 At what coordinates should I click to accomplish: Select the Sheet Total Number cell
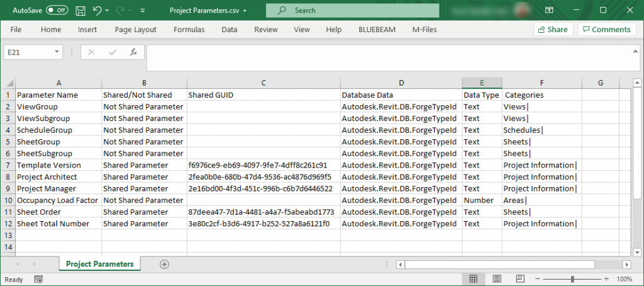[58, 224]
